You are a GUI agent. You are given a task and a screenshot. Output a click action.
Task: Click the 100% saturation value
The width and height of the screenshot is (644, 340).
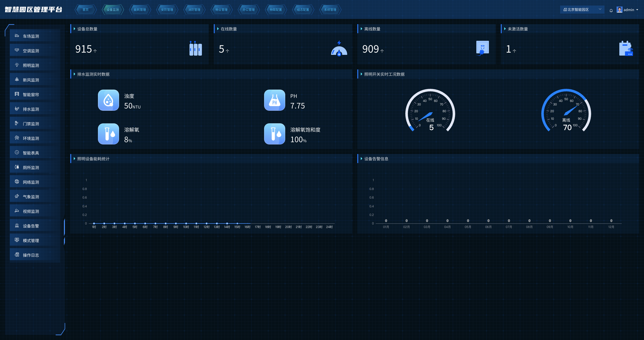299,140
